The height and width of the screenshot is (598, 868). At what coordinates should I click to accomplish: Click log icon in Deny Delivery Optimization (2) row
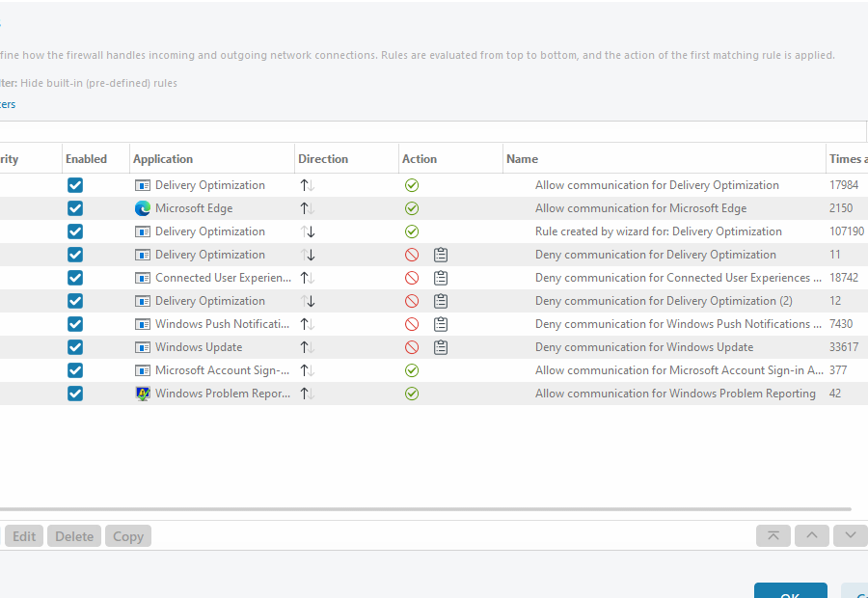[441, 301]
